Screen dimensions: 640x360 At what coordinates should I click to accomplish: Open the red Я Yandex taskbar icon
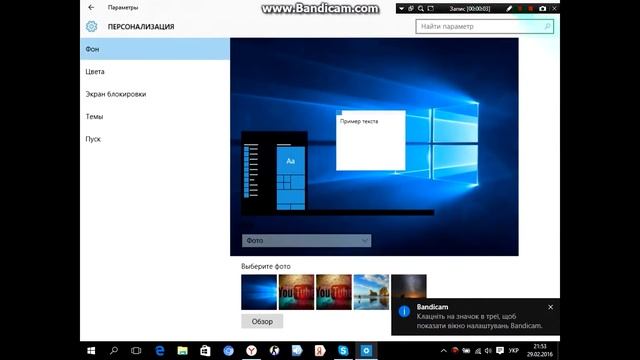pos(320,351)
